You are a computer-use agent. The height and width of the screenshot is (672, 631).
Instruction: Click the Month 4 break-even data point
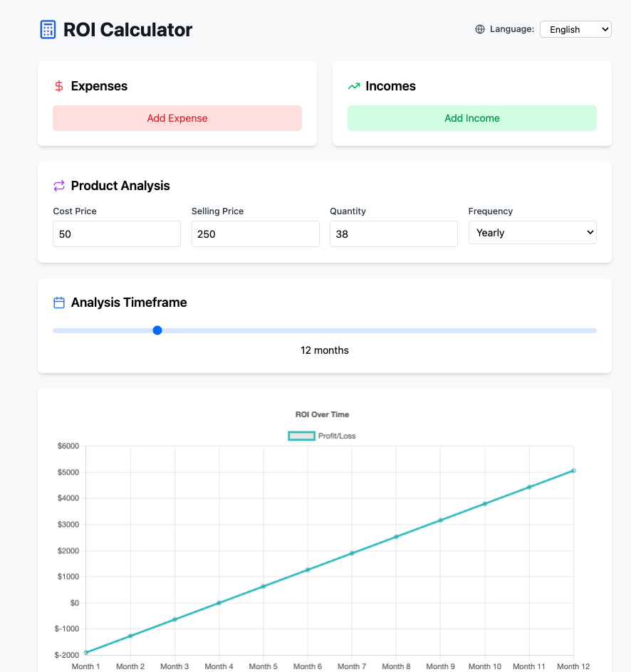219,603
